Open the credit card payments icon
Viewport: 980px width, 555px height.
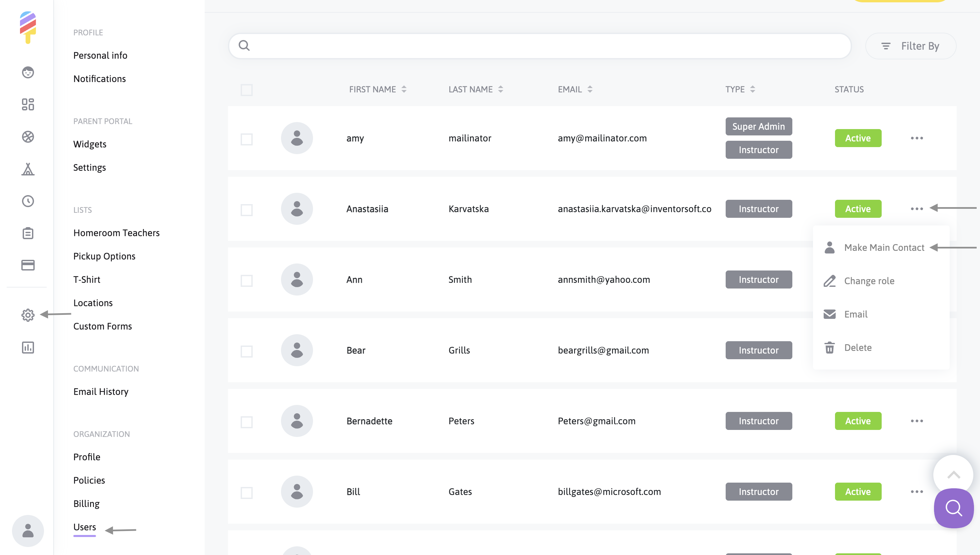point(28,265)
